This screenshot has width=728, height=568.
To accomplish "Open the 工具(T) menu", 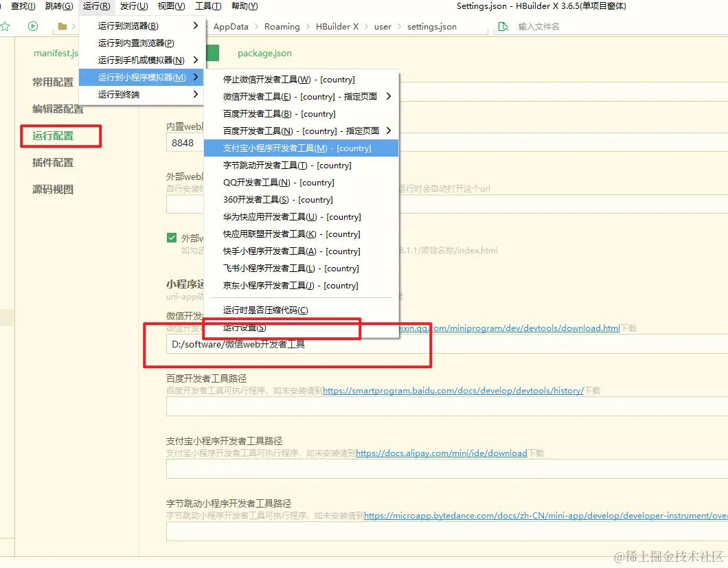I will point(208,6).
